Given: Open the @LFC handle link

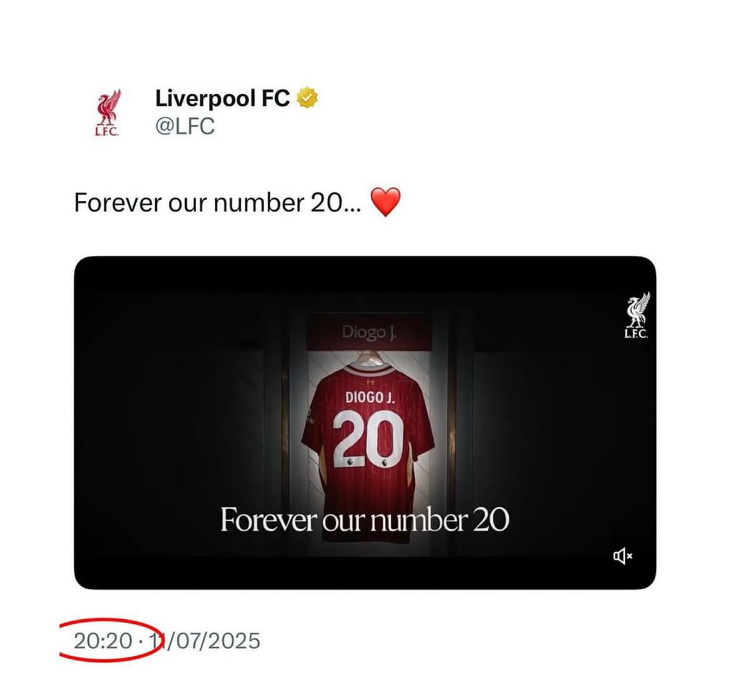Looking at the screenshot, I should coord(184,126).
